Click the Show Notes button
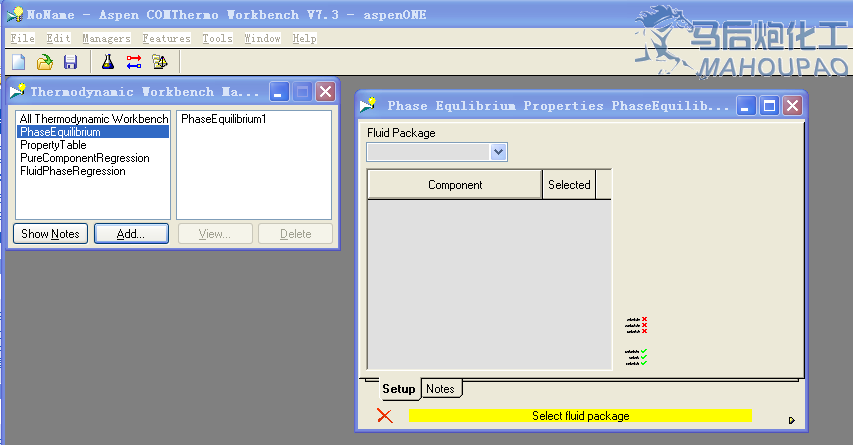853x445 pixels. 50,234
